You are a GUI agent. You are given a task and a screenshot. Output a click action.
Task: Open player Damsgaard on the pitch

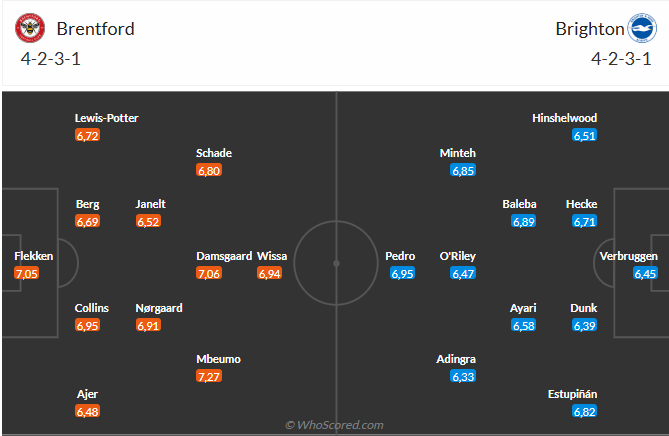point(223,256)
